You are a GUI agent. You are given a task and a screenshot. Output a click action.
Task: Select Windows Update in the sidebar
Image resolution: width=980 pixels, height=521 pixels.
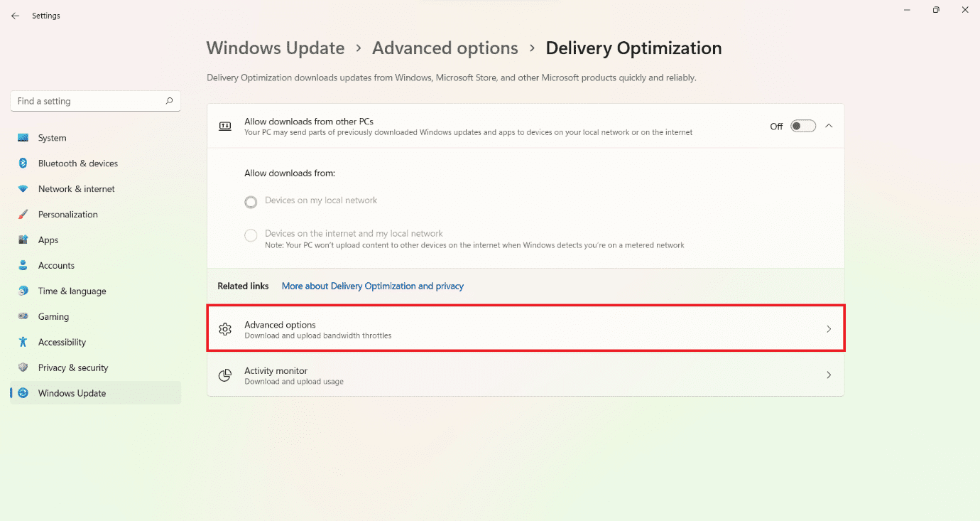[72, 392]
